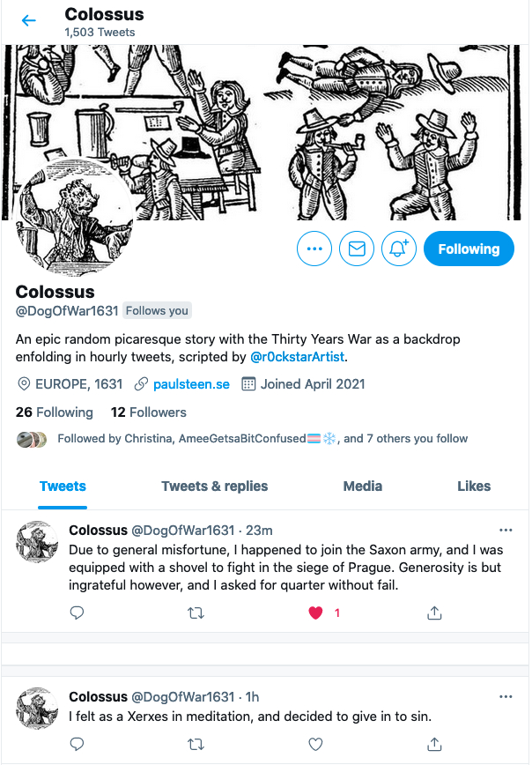The image size is (532, 765).
Task: Unlike the Saxon army tweet heart
Action: tap(316, 613)
